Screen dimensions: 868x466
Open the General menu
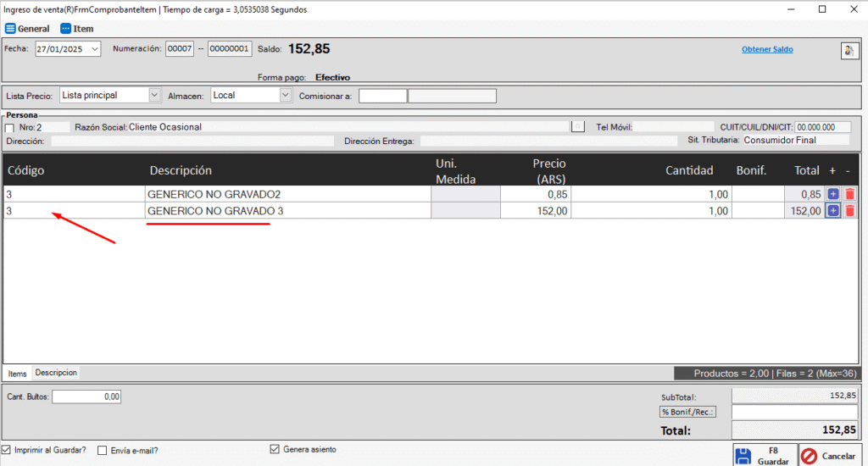[x=27, y=28]
